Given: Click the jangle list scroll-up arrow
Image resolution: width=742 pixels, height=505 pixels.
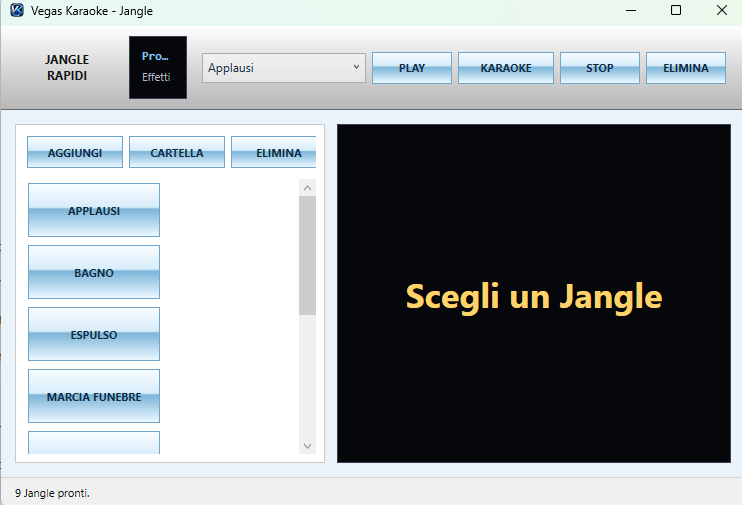Looking at the screenshot, I should [307, 188].
